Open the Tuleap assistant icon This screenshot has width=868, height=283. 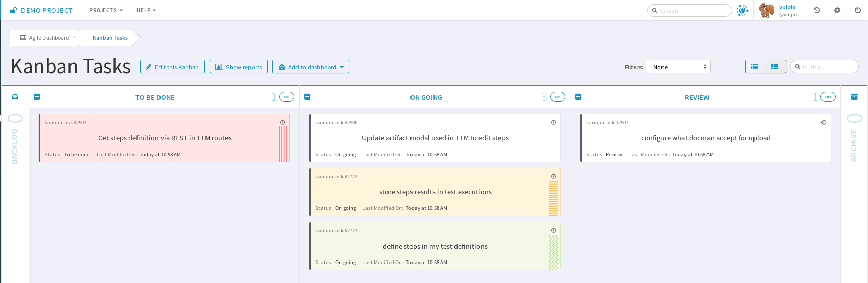click(742, 10)
